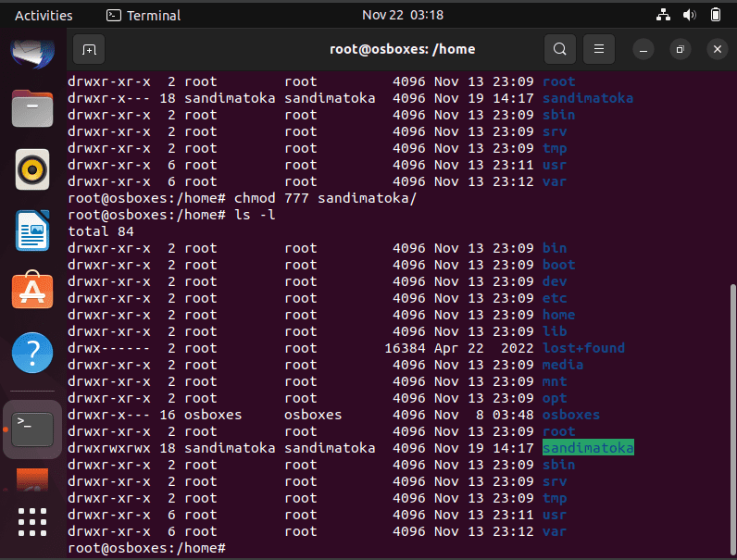The width and height of the screenshot is (737, 560).
Task: Launch Thunderbird mail from dock
Action: (32, 52)
